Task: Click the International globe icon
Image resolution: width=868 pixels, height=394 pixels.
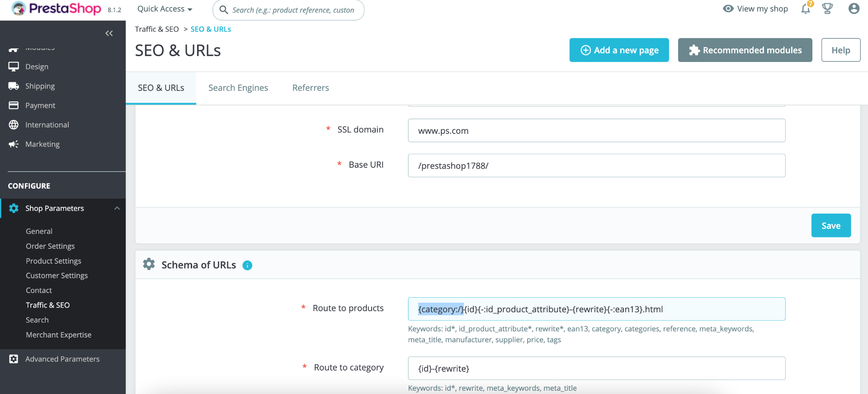Action: (14, 125)
